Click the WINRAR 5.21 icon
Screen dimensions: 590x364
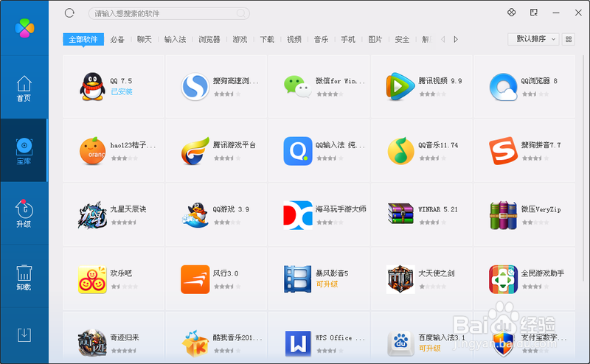click(x=400, y=214)
